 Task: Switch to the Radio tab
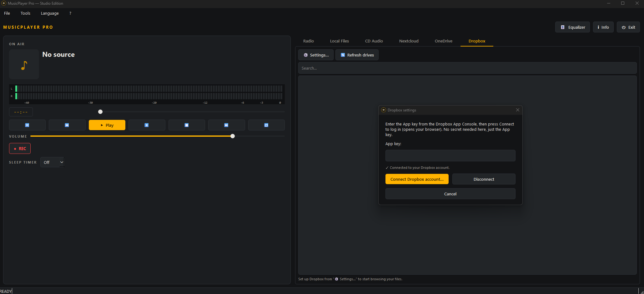tap(309, 41)
